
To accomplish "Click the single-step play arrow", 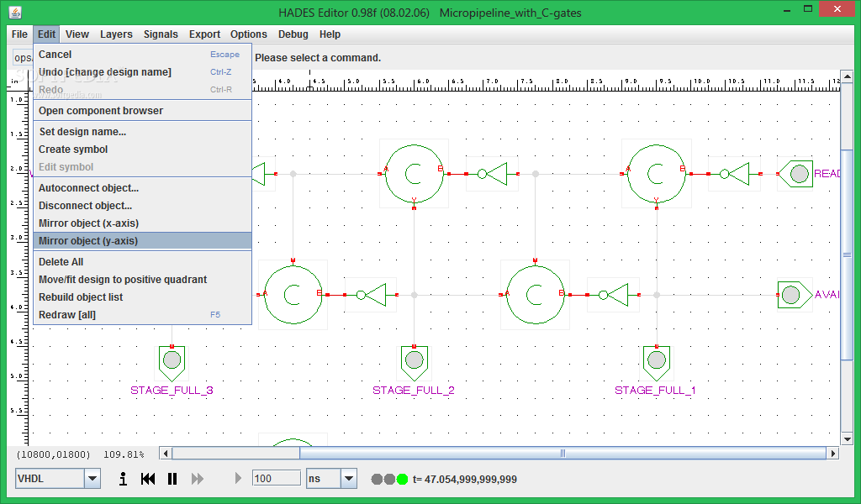I will 238,478.
